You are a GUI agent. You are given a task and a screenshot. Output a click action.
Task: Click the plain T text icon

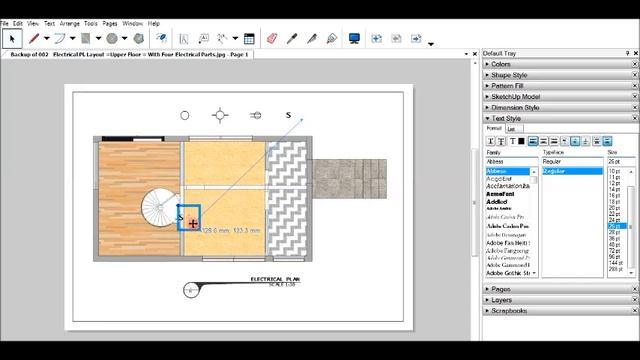(x=512, y=141)
